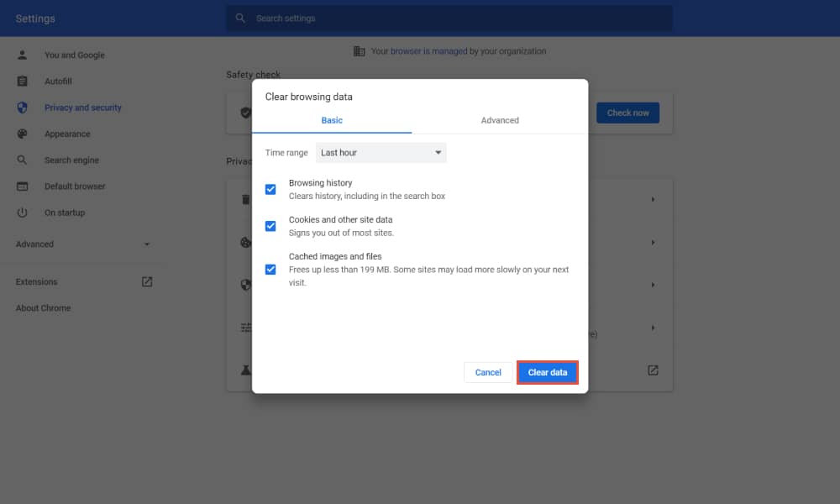Screen dimensions: 840x504
Task: Open Privacy and security settings
Action: pos(83,108)
